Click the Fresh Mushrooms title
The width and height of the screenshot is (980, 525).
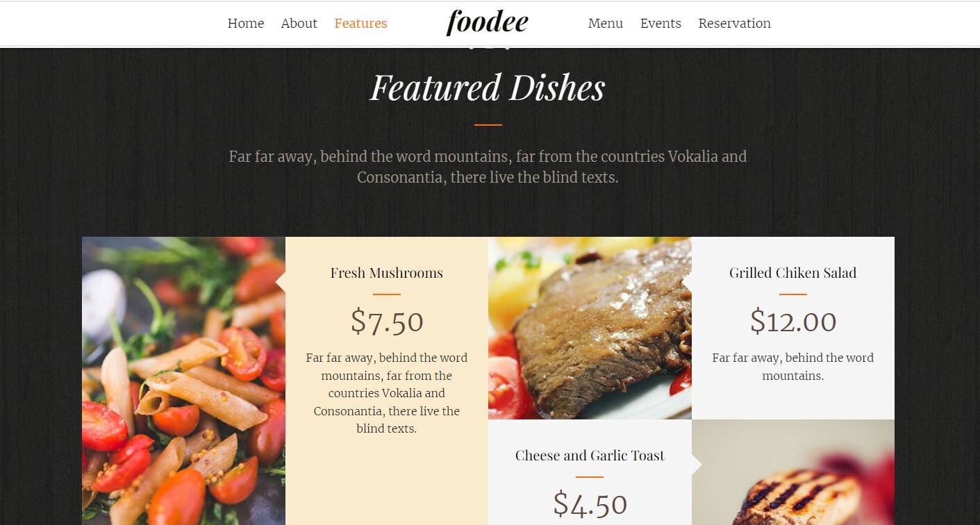tap(387, 273)
